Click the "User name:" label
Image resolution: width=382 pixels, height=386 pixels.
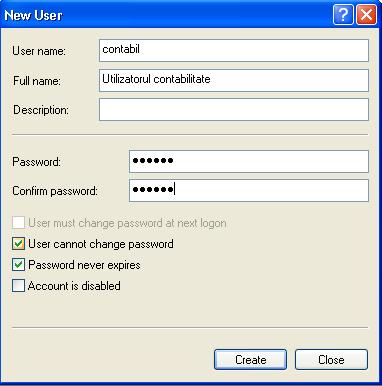[x=39, y=51]
